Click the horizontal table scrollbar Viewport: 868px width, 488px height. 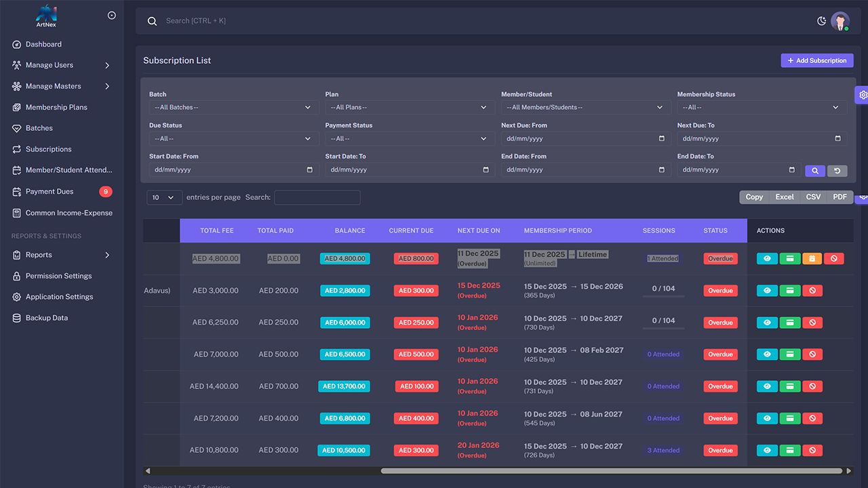tap(610, 470)
